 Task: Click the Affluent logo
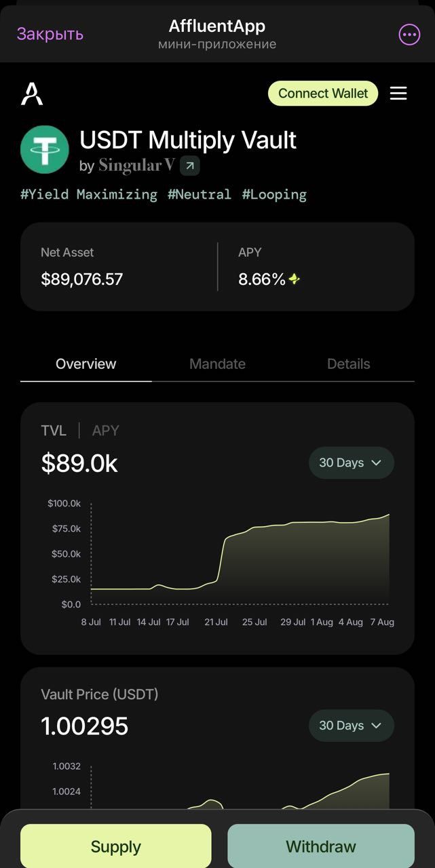(x=33, y=94)
